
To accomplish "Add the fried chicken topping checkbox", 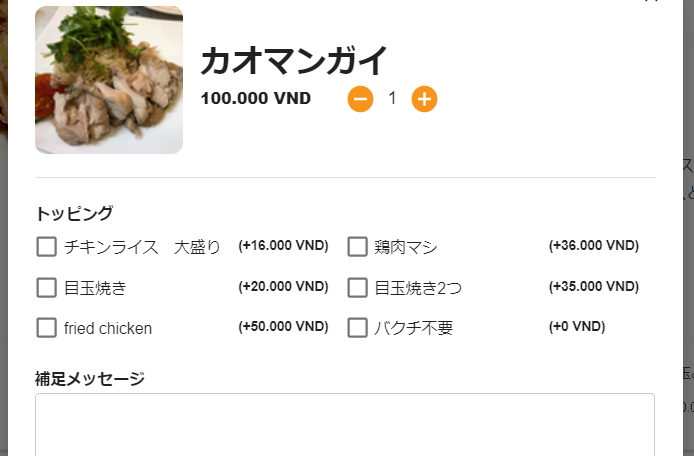I will pyautogui.click(x=46, y=328).
